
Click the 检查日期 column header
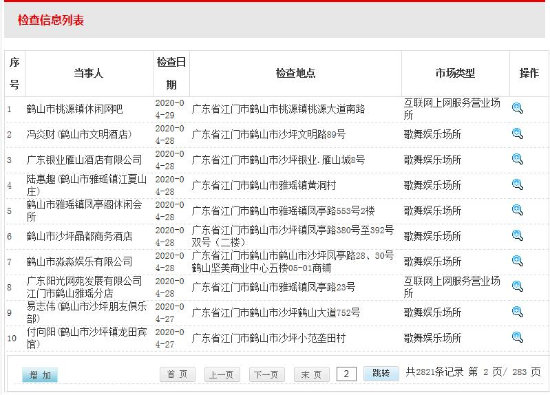(x=171, y=73)
